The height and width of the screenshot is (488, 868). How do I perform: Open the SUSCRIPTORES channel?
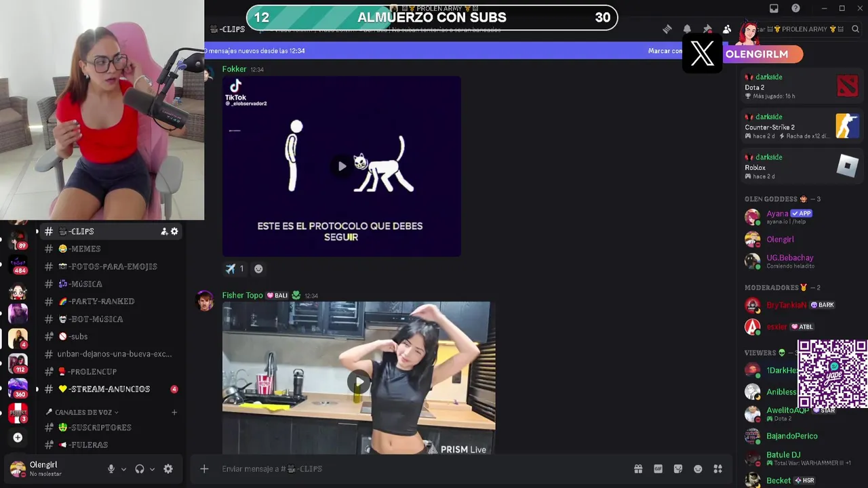point(111,427)
